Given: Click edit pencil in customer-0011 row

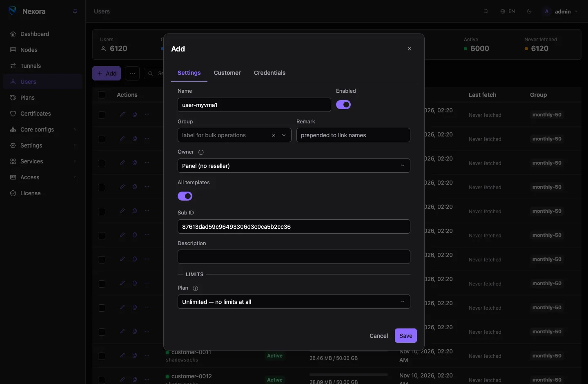Looking at the screenshot, I should (122, 355).
